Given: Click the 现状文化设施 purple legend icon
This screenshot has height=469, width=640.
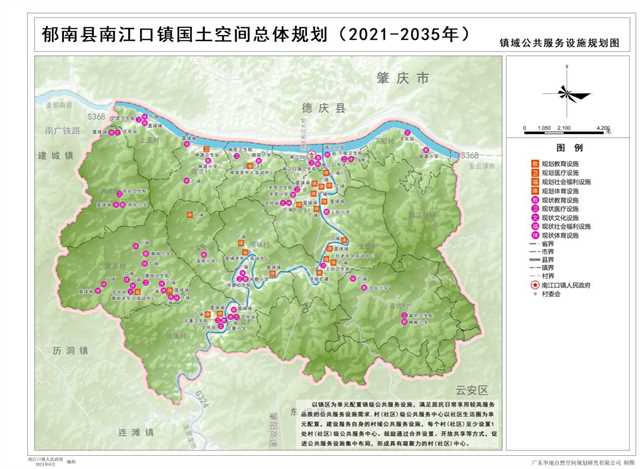Looking at the screenshot, I should tap(534, 217).
